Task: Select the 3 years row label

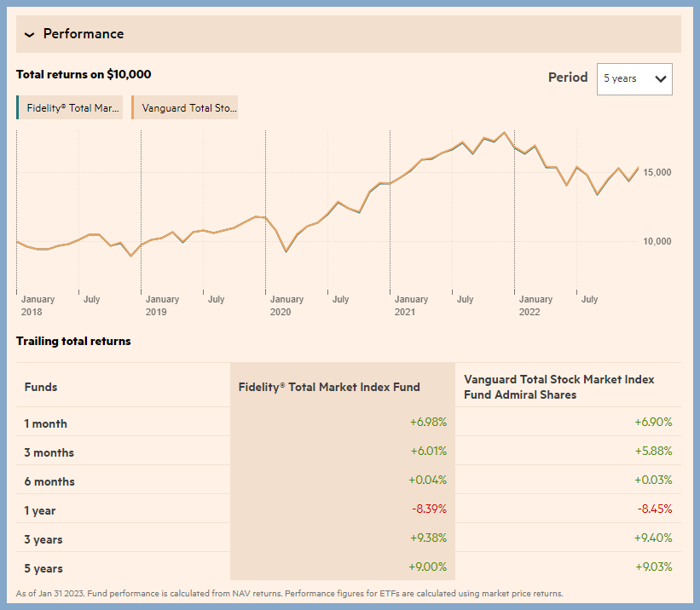Action: tap(43, 539)
